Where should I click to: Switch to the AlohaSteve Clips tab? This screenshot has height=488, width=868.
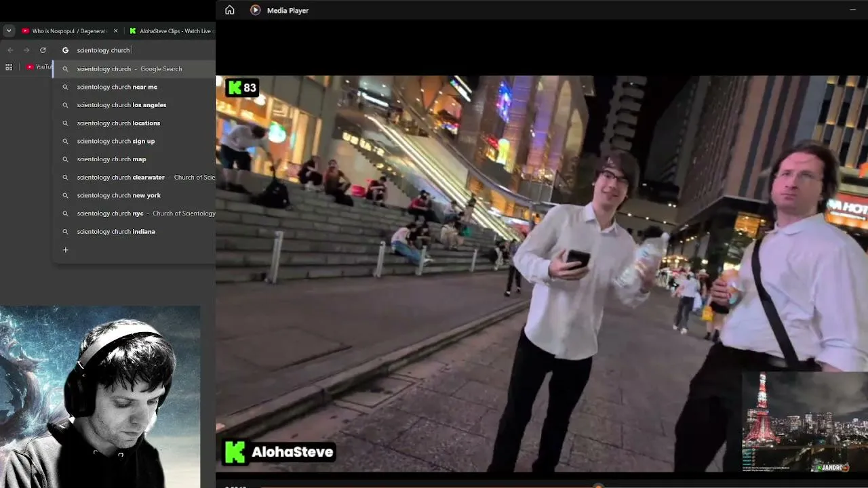point(171,30)
